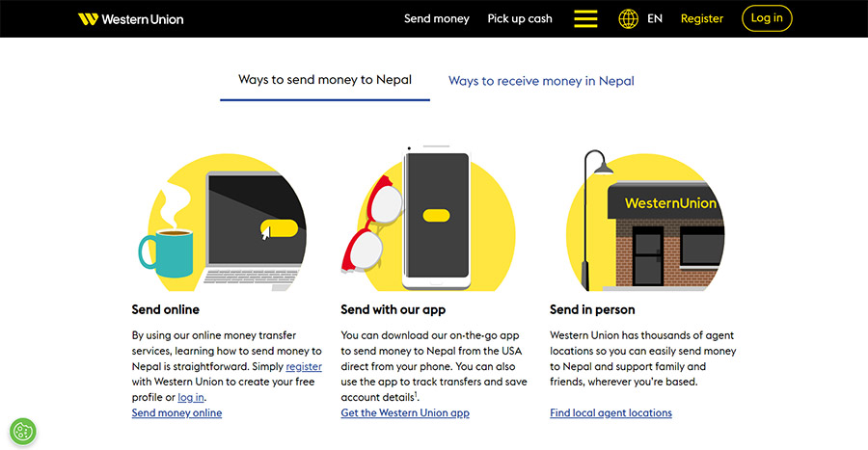Open Get the Western Union app link
The height and width of the screenshot is (450, 868).
405,413
